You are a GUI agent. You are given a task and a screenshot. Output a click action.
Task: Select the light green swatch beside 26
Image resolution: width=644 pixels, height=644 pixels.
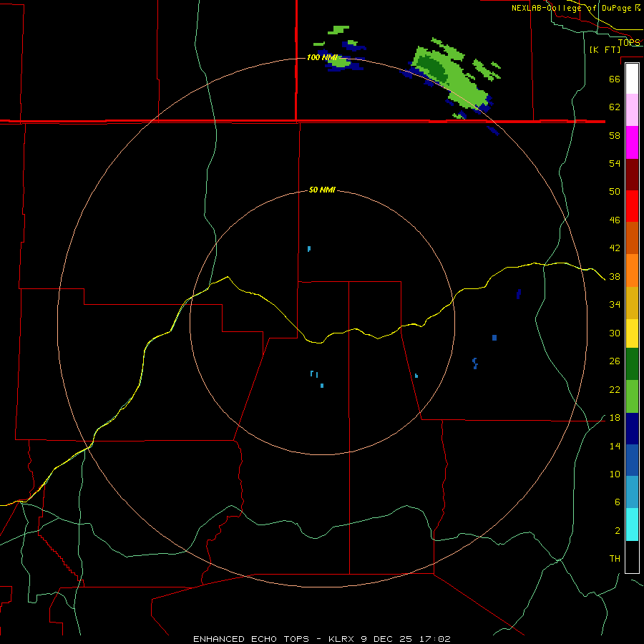[x=632, y=396]
